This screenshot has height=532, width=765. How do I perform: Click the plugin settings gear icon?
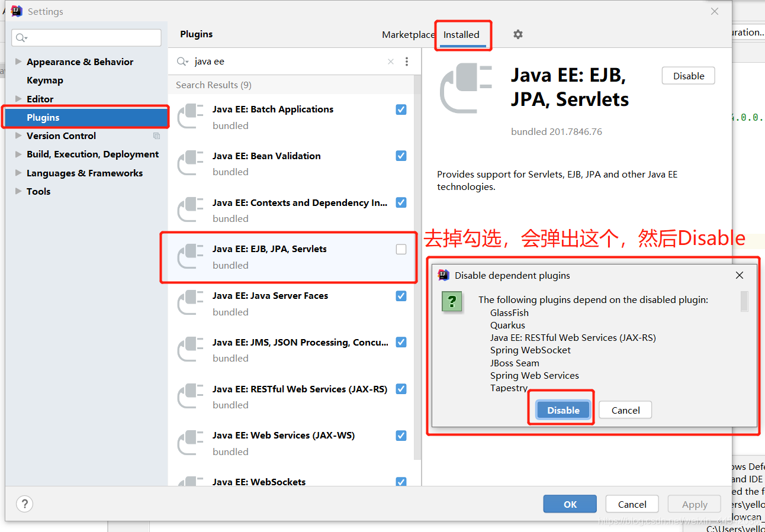point(518,34)
